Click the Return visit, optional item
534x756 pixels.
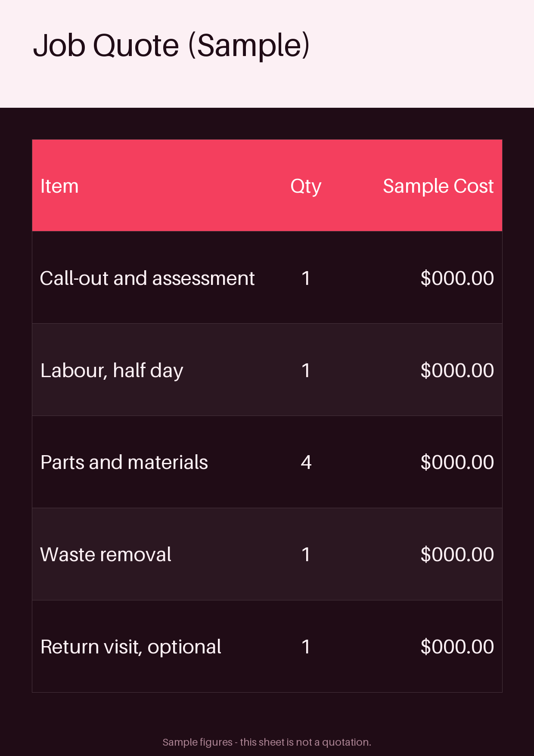tap(130, 647)
